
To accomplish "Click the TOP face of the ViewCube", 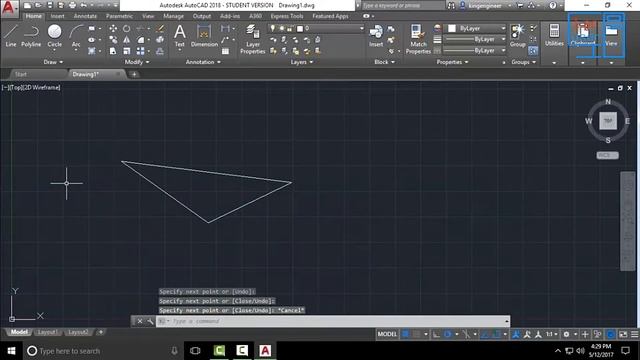I will pos(608,121).
